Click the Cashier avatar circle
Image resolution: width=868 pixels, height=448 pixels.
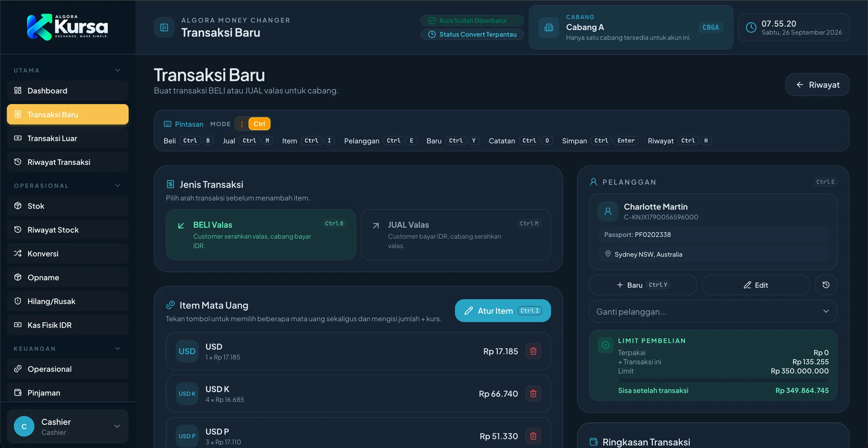coord(24,426)
